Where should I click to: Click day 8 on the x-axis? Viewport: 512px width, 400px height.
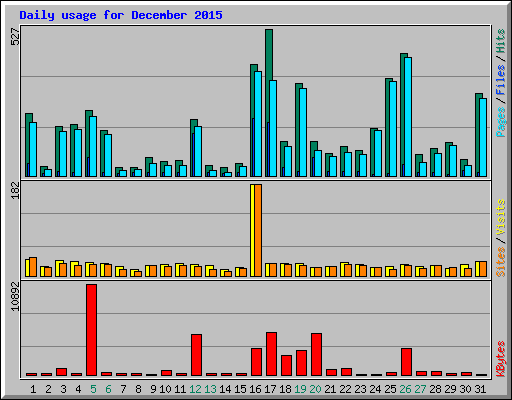point(138,389)
